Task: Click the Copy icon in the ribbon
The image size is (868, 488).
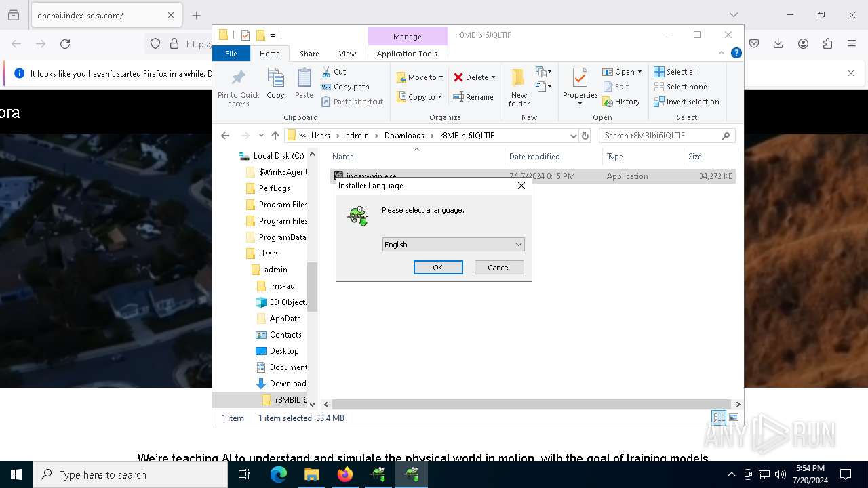Action: point(276,79)
